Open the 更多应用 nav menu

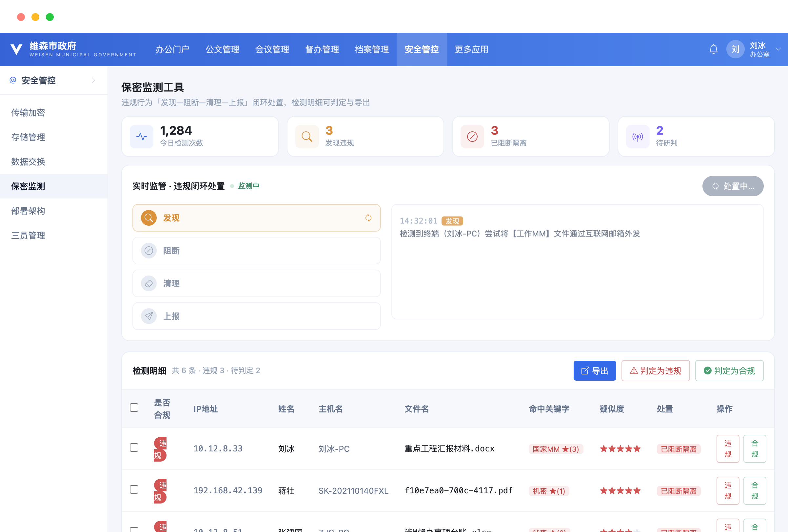point(472,49)
